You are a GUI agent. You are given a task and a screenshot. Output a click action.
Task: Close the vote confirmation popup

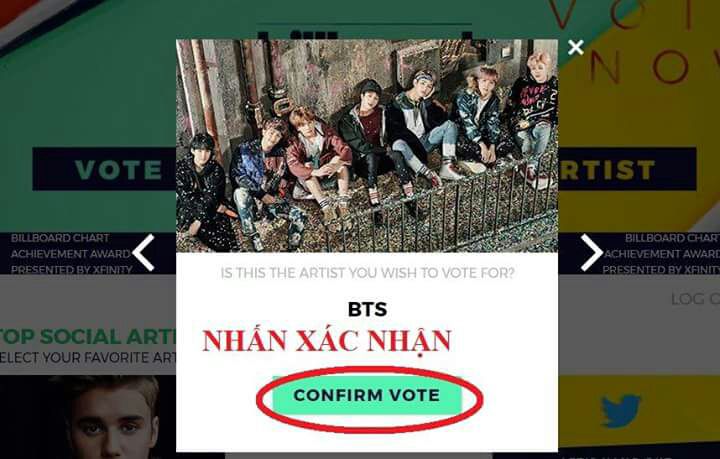click(575, 47)
